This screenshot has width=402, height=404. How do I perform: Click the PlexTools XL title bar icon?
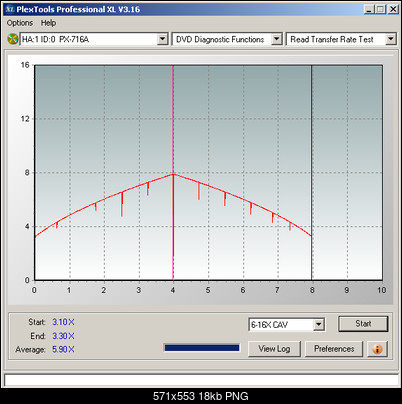[10, 9]
